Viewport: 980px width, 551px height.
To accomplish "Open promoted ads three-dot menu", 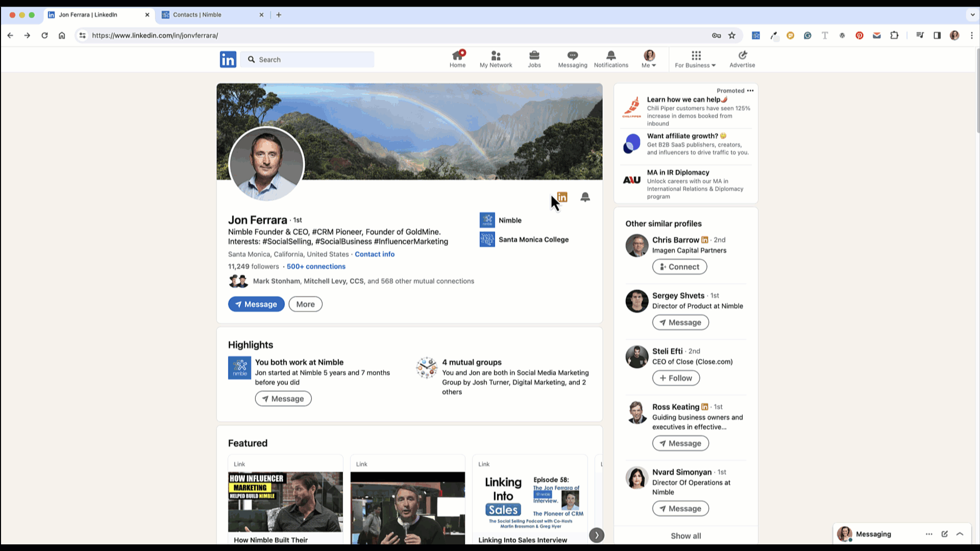I will 750,91.
